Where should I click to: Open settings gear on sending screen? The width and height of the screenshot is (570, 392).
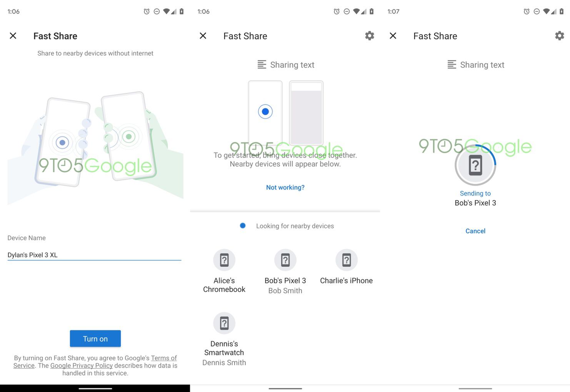pyautogui.click(x=559, y=35)
